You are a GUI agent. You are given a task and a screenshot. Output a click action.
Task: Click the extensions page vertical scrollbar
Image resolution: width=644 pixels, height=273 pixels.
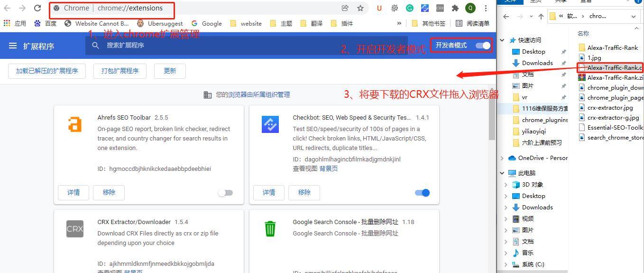tap(492, 114)
